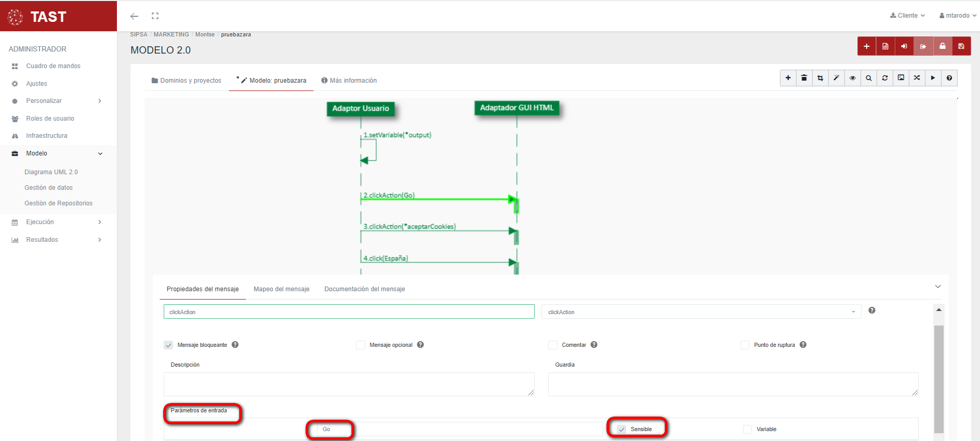Open the clickAction dropdown selector
The image size is (980, 441).
(700, 312)
